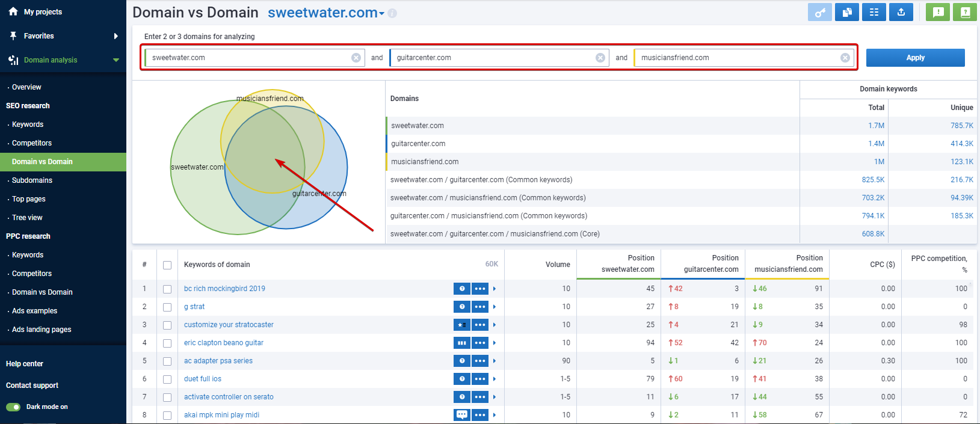Click the pin icon next to Favorites
The width and height of the screenshot is (980, 424).
[x=13, y=36]
